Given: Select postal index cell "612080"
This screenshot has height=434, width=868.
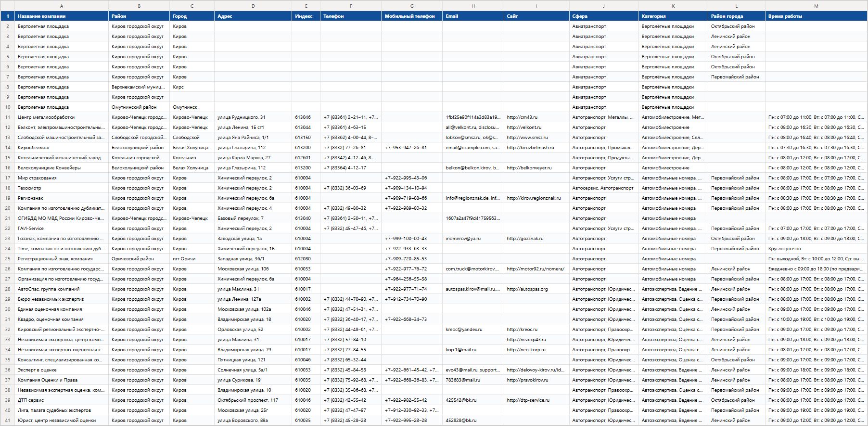Looking at the screenshot, I should [x=306, y=259].
